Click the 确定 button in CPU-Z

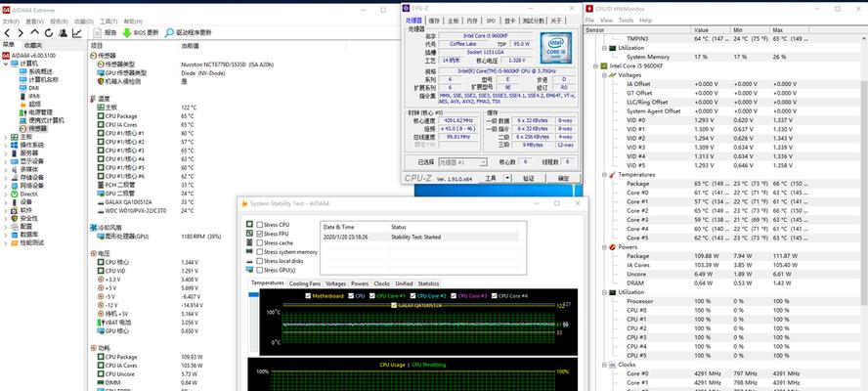(564, 178)
